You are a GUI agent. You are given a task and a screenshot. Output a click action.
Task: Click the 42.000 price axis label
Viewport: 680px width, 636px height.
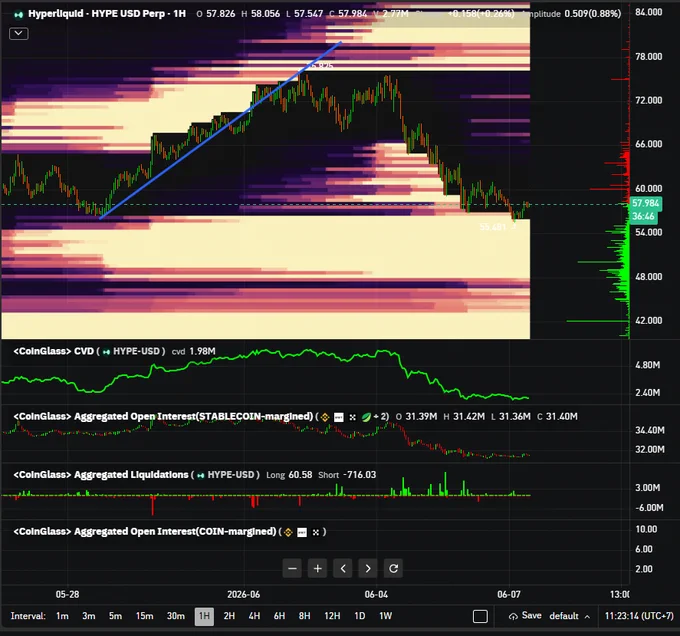pos(648,321)
